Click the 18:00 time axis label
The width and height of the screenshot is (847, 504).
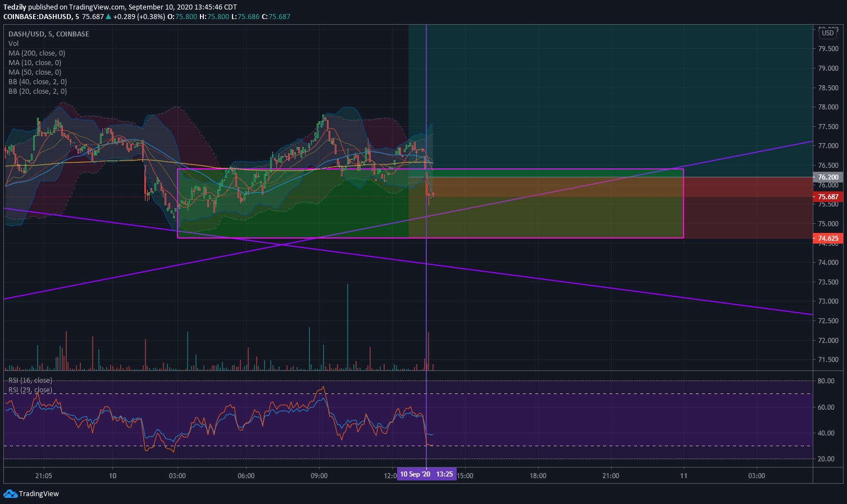pyautogui.click(x=538, y=476)
